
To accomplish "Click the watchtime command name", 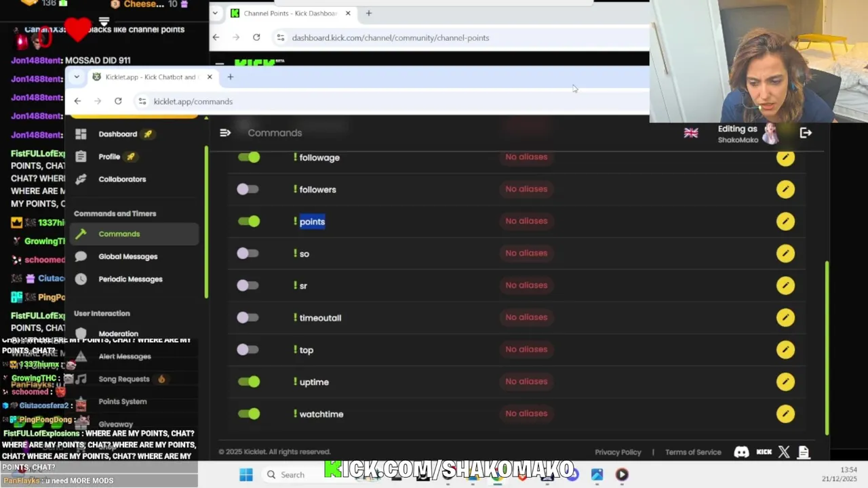I will coord(321,414).
